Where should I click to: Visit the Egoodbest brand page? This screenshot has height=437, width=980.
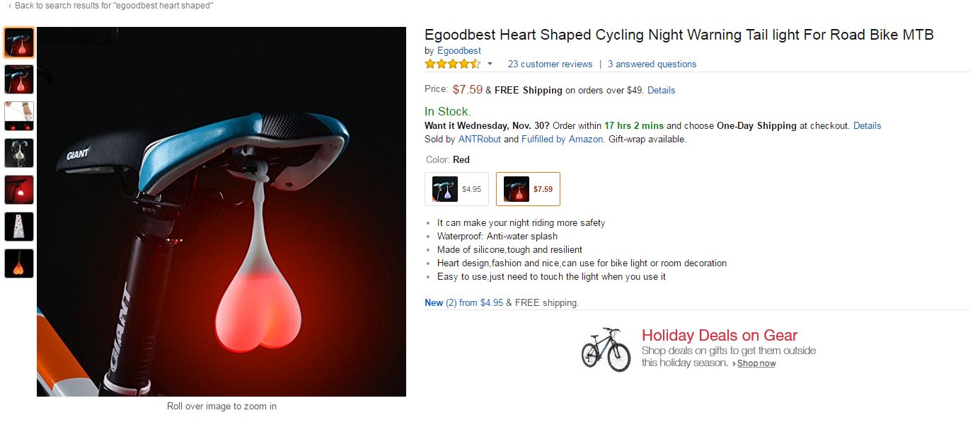[459, 51]
